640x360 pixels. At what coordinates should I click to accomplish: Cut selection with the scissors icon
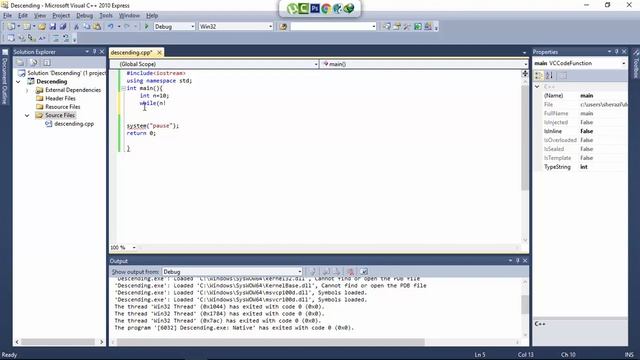76,27
